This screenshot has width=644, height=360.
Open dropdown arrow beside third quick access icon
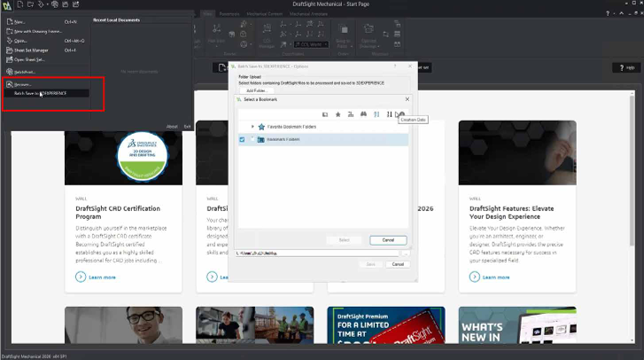pos(47,4)
